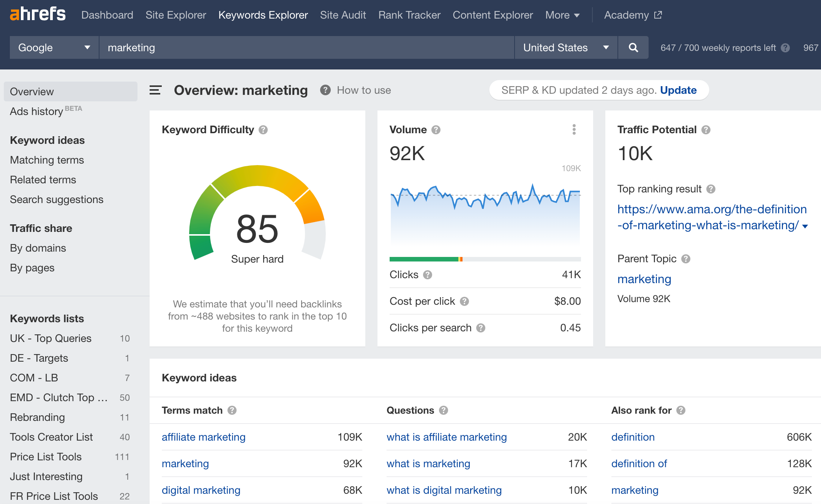Open Related terms in sidebar

[x=43, y=180]
